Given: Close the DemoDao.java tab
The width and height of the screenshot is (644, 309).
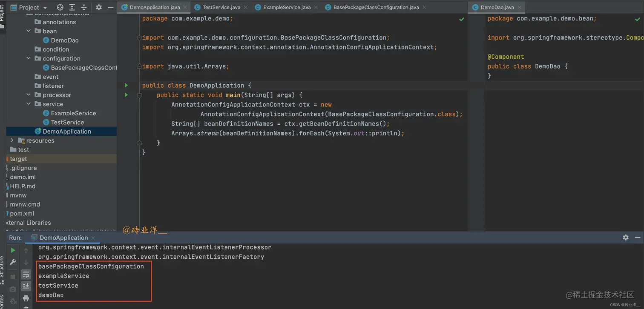Looking at the screenshot, I should coord(520,7).
